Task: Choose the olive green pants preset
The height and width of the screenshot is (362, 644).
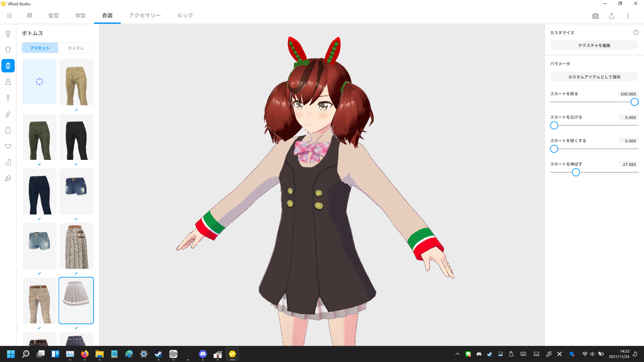Action: [x=39, y=137]
